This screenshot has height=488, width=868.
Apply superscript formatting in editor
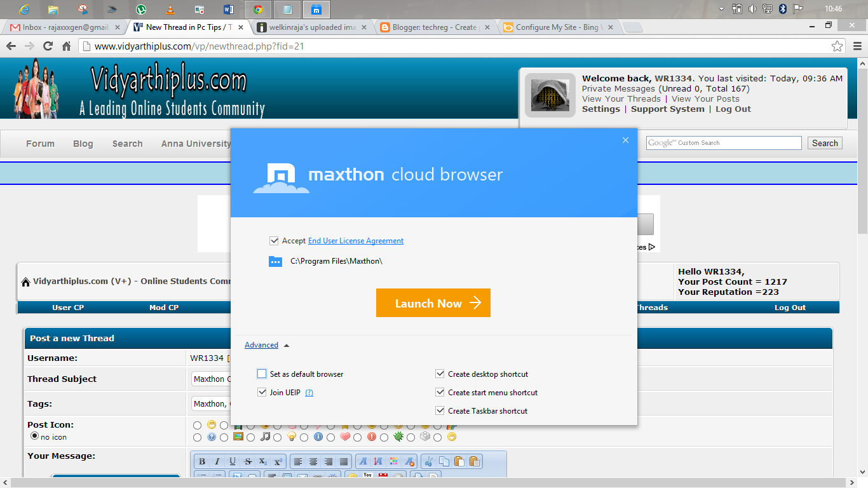click(278, 462)
